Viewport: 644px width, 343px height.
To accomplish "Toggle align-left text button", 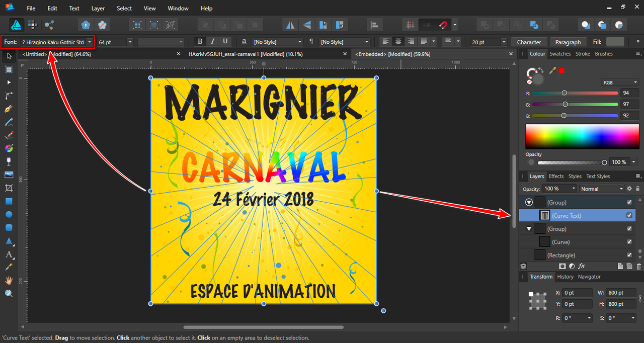I will point(386,42).
